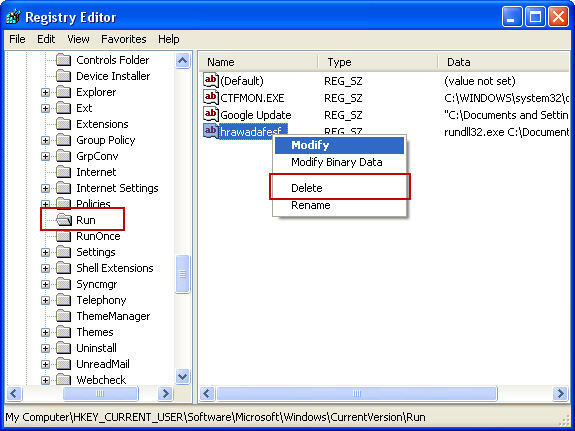Select the Controls Folder key icon
Screen dimensions: 575x431
[63, 60]
